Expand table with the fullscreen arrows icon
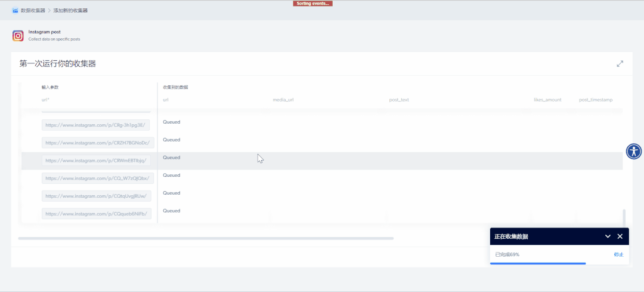The image size is (644, 292). (620, 64)
